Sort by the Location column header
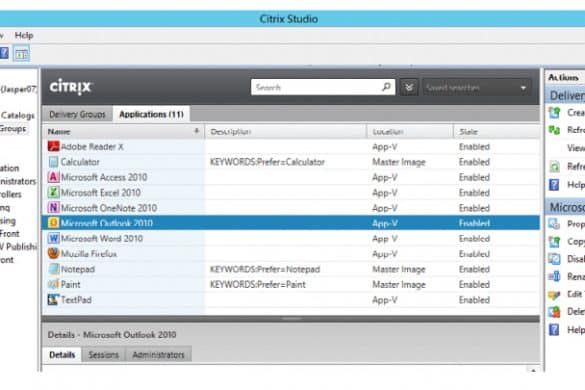 coord(410,131)
